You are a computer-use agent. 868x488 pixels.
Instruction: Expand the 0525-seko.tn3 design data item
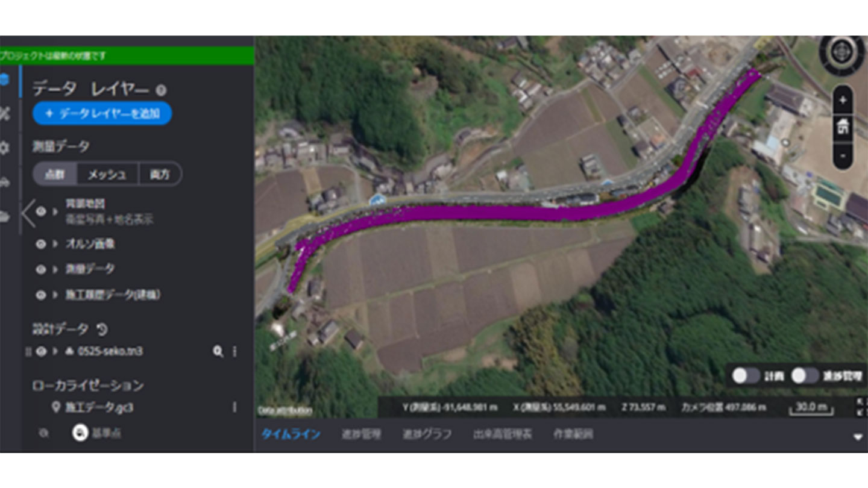click(56, 351)
